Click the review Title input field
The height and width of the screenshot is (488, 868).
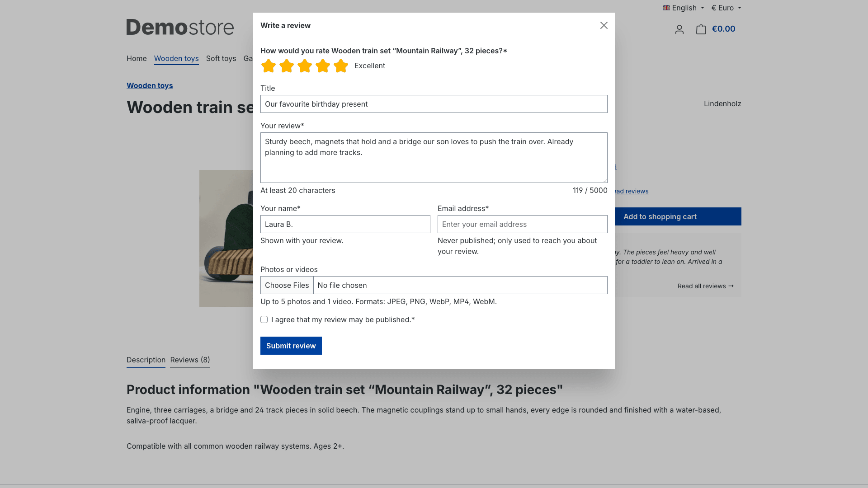(x=434, y=104)
